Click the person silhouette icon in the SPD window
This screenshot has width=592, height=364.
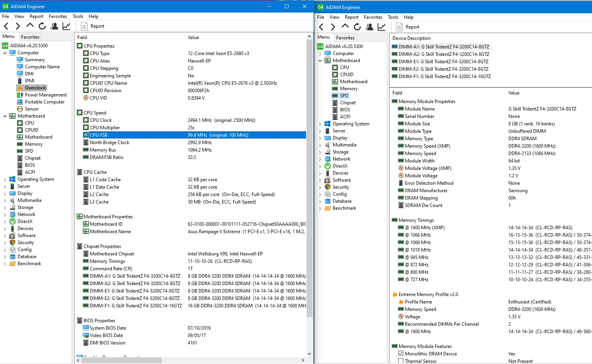pos(369,27)
